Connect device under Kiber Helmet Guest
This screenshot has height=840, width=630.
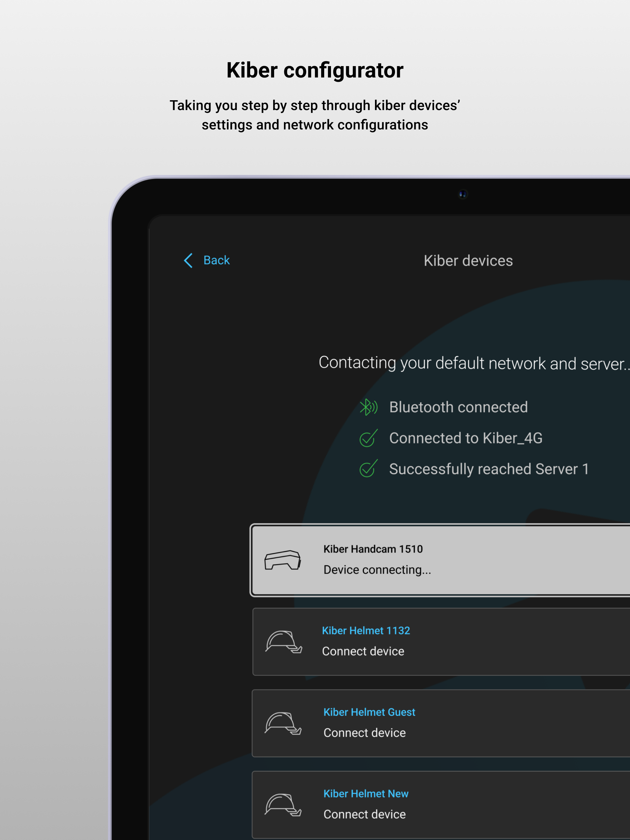tap(365, 733)
